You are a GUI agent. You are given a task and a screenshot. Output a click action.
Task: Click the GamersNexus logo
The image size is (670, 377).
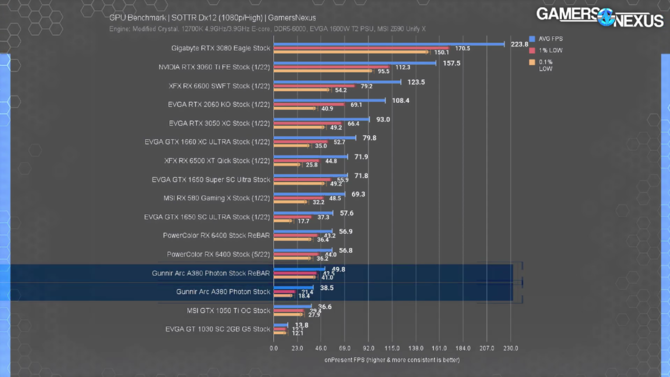pos(600,17)
